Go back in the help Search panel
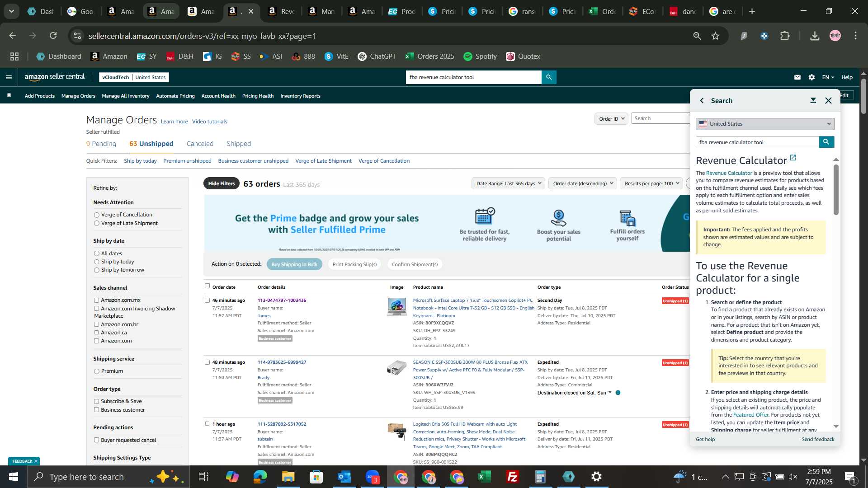The height and width of the screenshot is (488, 868). pos(702,100)
